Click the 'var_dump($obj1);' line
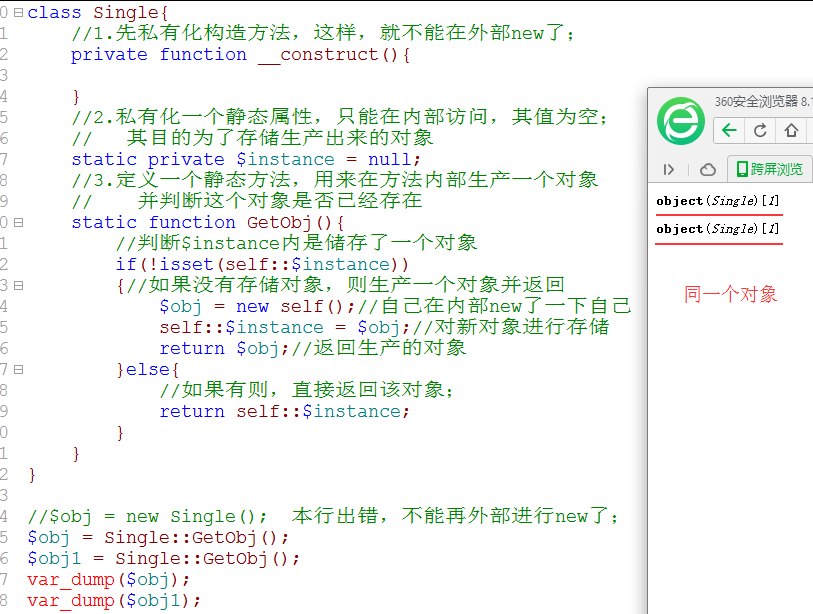 (114, 601)
